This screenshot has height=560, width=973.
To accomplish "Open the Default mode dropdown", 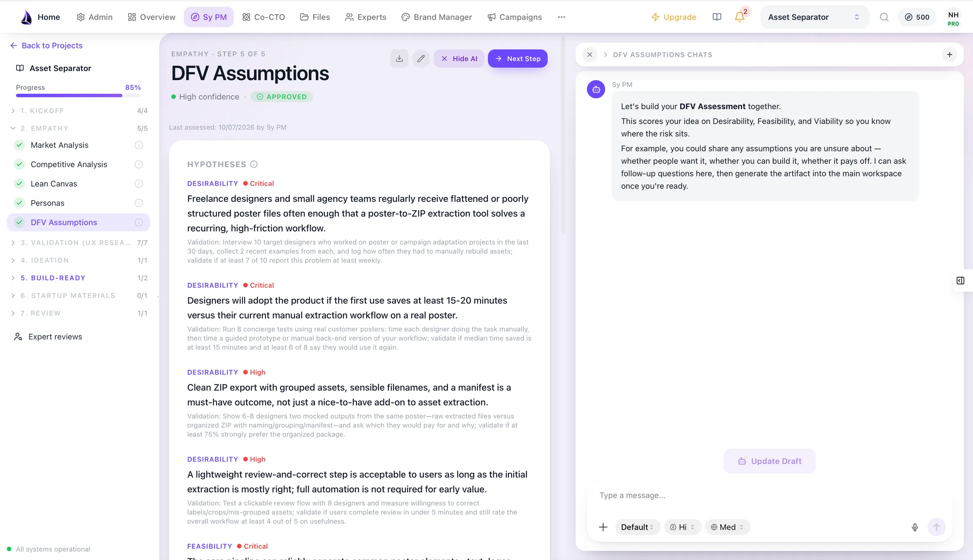I will click(x=637, y=527).
